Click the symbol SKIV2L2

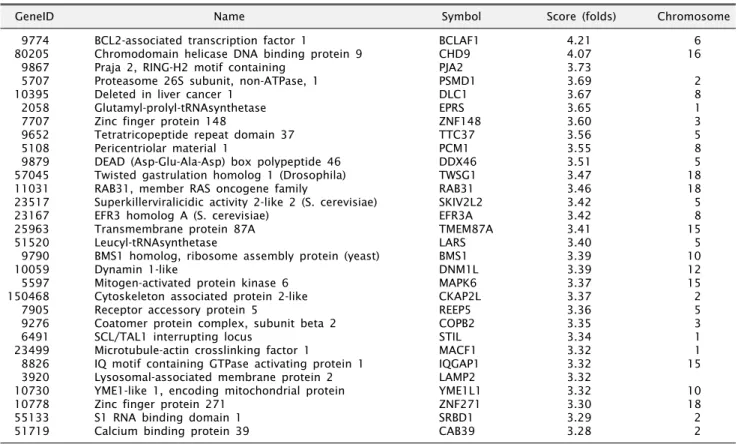tap(460, 202)
